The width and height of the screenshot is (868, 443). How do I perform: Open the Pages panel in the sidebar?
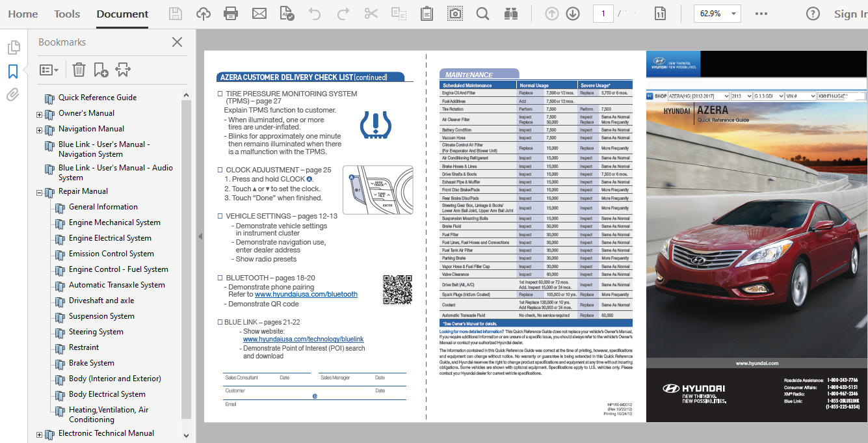(x=14, y=47)
